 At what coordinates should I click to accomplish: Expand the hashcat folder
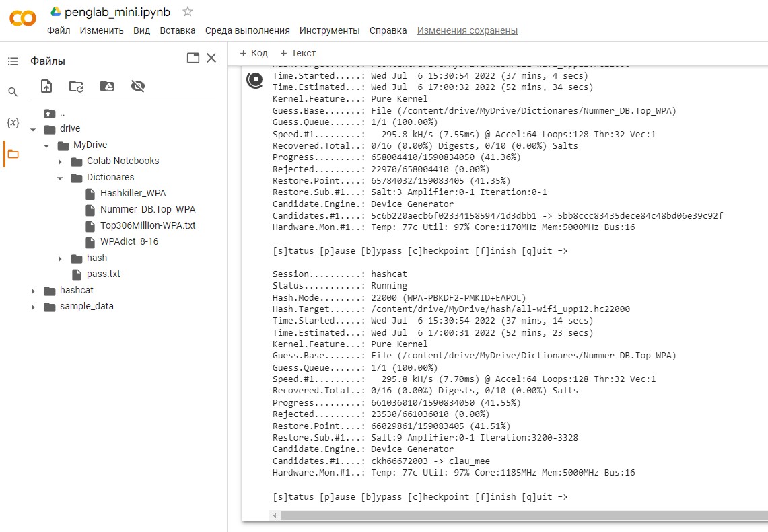[x=33, y=291]
